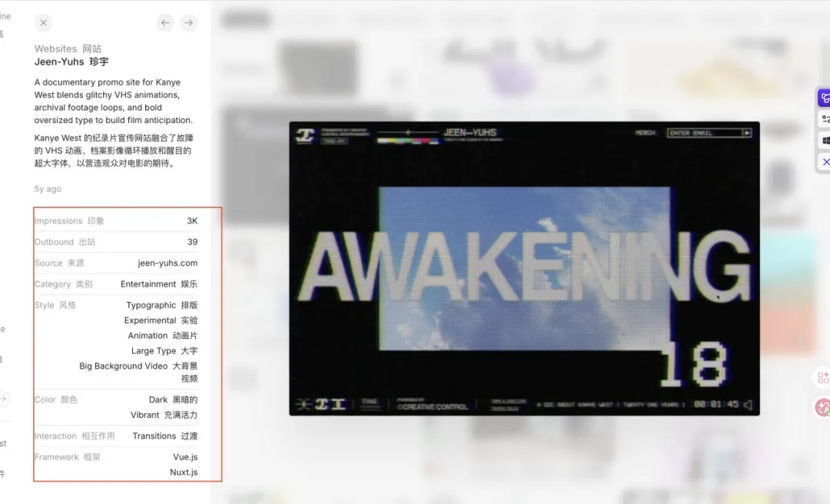Image resolution: width=830 pixels, height=504 pixels.
Task: Click the pink round assistant icon
Action: pyautogui.click(x=822, y=407)
